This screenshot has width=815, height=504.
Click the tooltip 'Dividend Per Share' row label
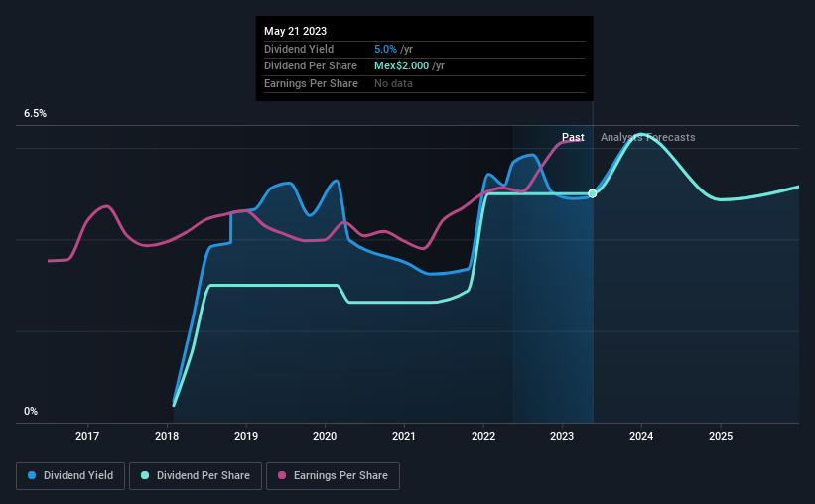point(311,66)
